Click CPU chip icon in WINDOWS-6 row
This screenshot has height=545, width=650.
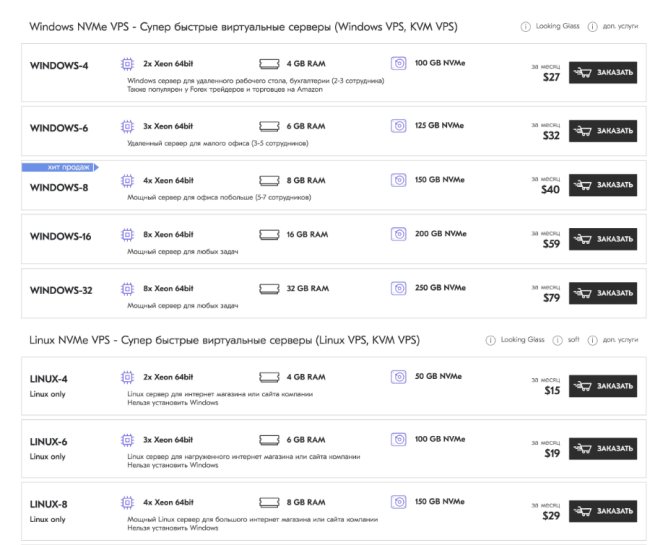click(x=127, y=126)
